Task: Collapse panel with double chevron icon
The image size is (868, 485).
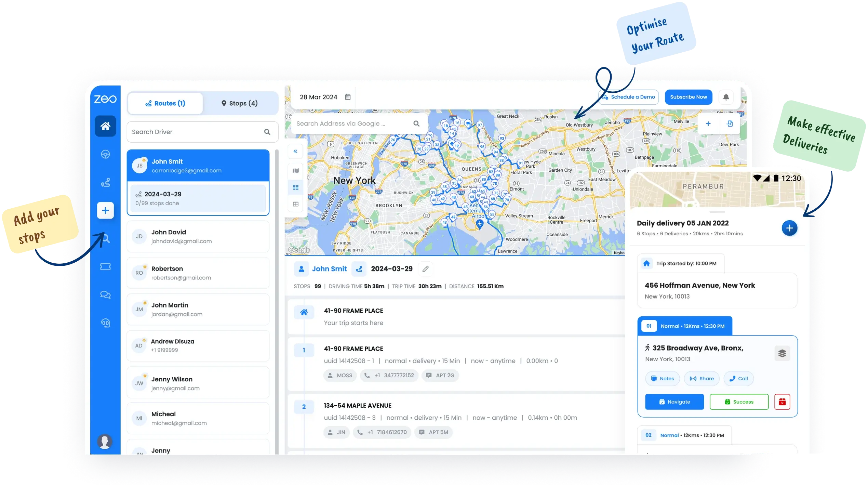Action: tap(296, 151)
